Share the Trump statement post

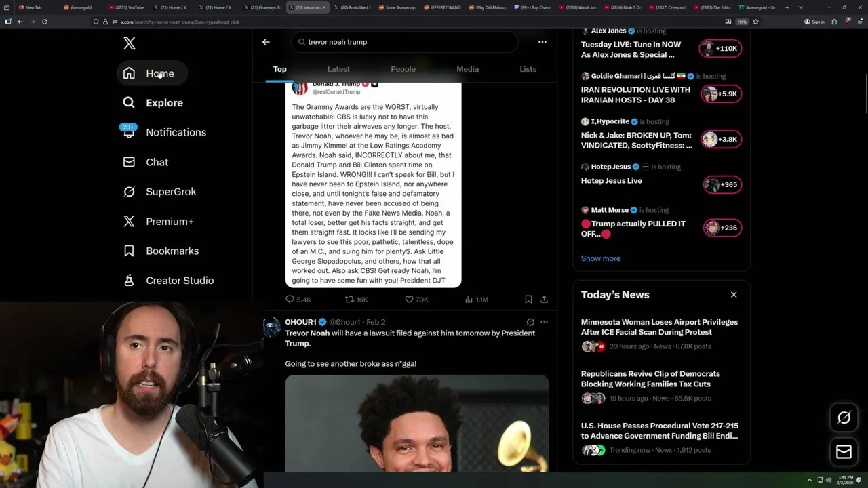pos(544,300)
